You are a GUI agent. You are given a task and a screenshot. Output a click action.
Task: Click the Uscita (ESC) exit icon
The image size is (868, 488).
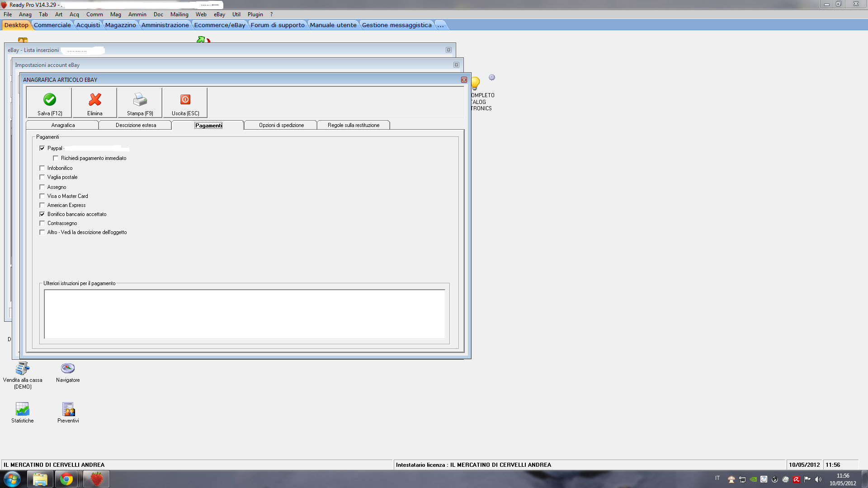tap(185, 99)
